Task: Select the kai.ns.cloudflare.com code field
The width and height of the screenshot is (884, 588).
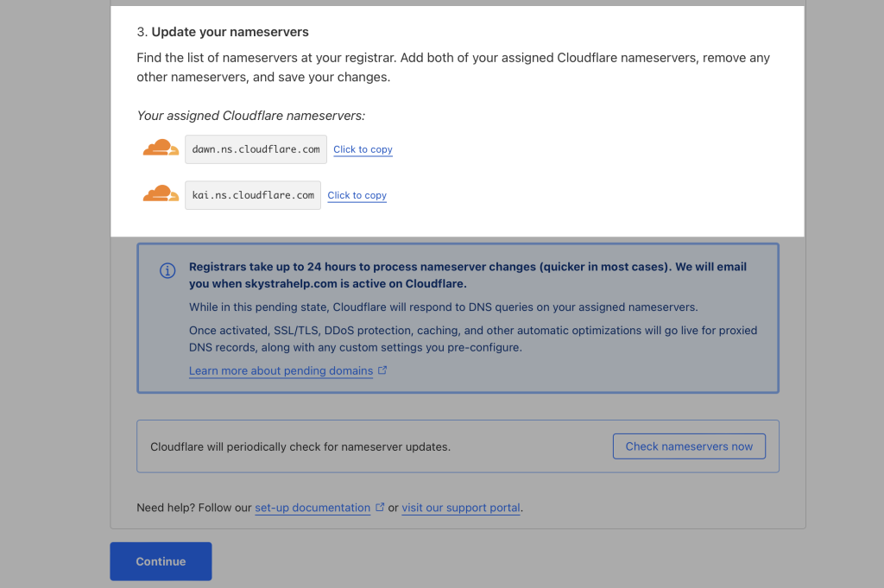Action: click(x=253, y=195)
